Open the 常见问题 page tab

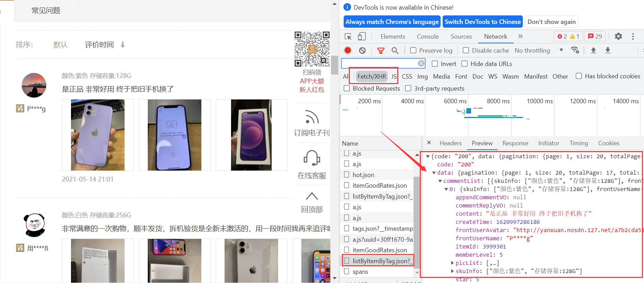click(46, 11)
